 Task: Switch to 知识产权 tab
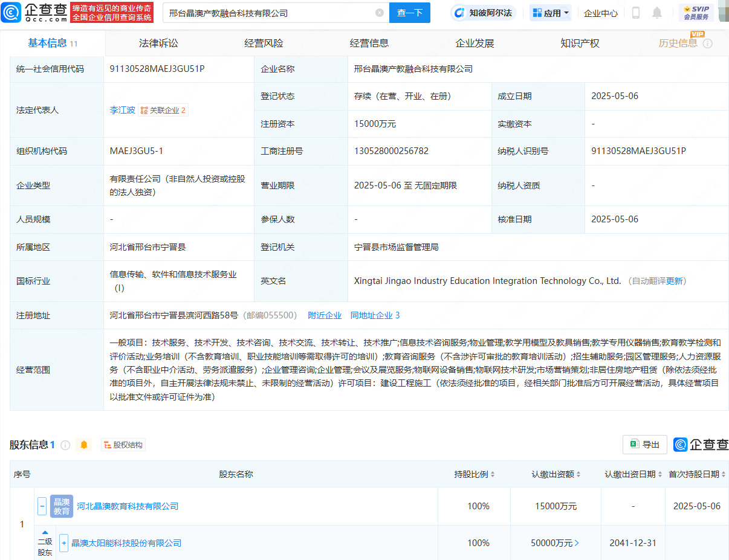(580, 43)
